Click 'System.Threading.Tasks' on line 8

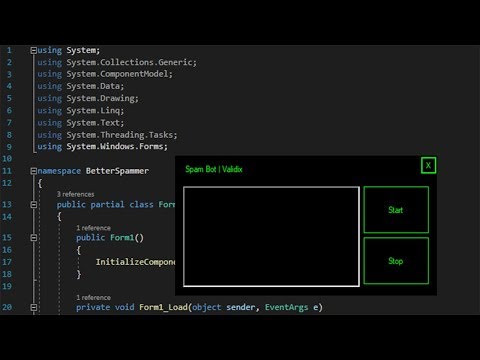(x=120, y=135)
